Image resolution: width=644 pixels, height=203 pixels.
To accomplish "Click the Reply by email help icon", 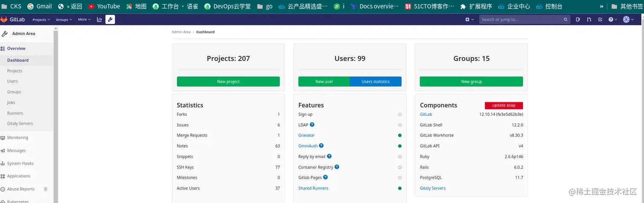I will (x=329, y=156).
